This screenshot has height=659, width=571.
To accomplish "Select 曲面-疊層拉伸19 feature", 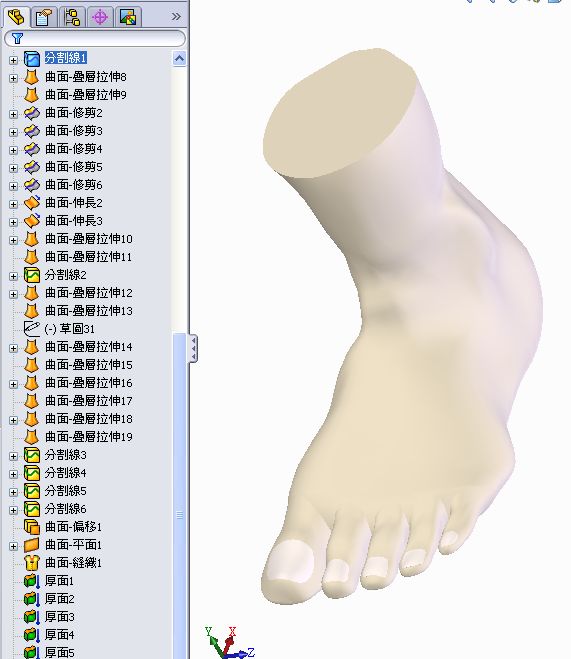I will click(x=89, y=437).
